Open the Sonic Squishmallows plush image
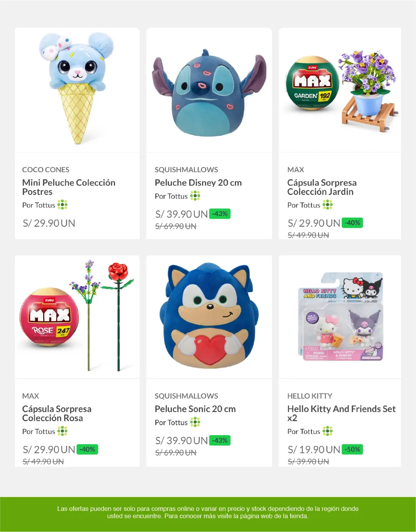416x532 pixels. 209,317
